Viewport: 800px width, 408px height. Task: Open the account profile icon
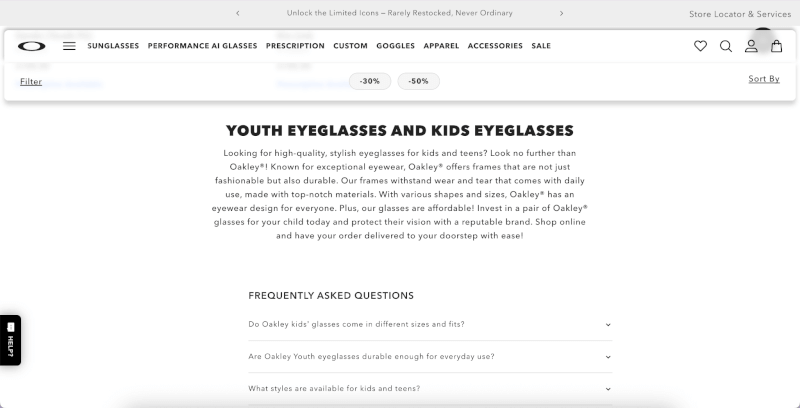(x=751, y=46)
